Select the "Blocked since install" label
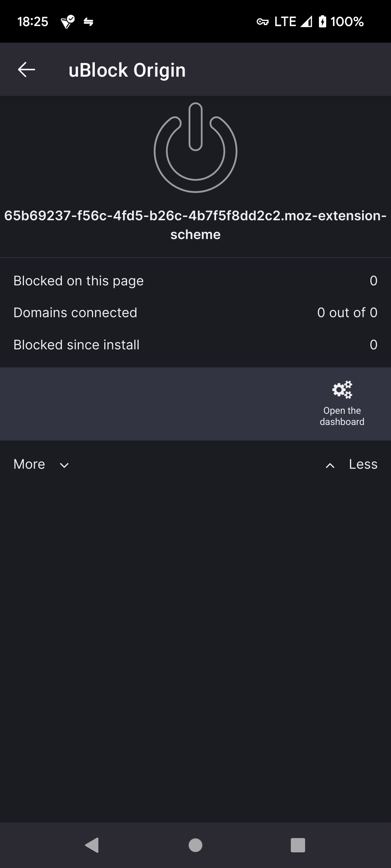This screenshot has height=868, width=391. [76, 345]
